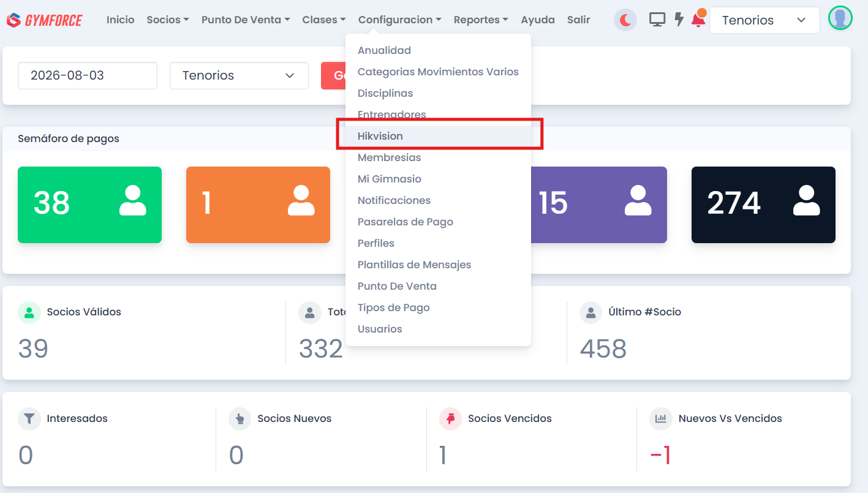Click the Socios Válidos green icon
This screenshot has width=868, height=493.
[x=29, y=312]
